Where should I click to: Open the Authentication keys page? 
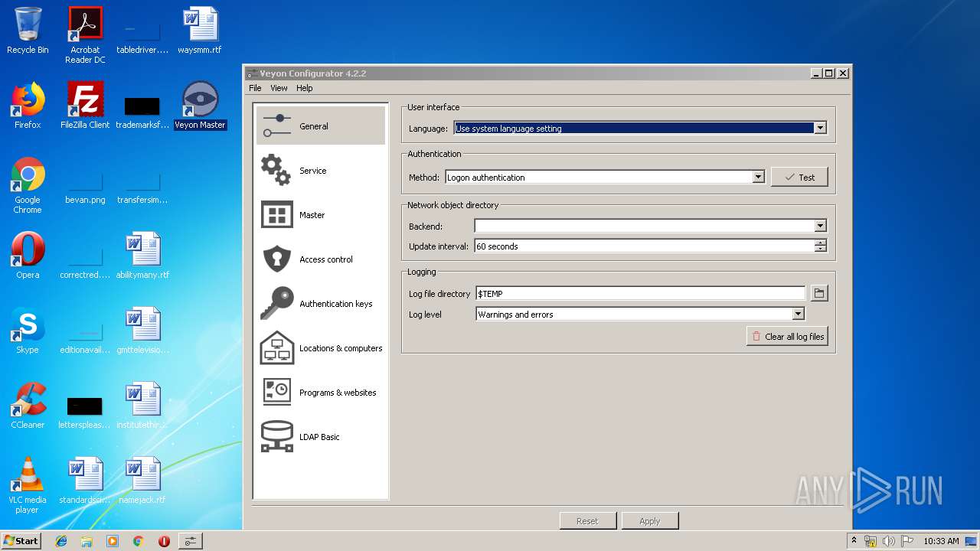coord(321,304)
